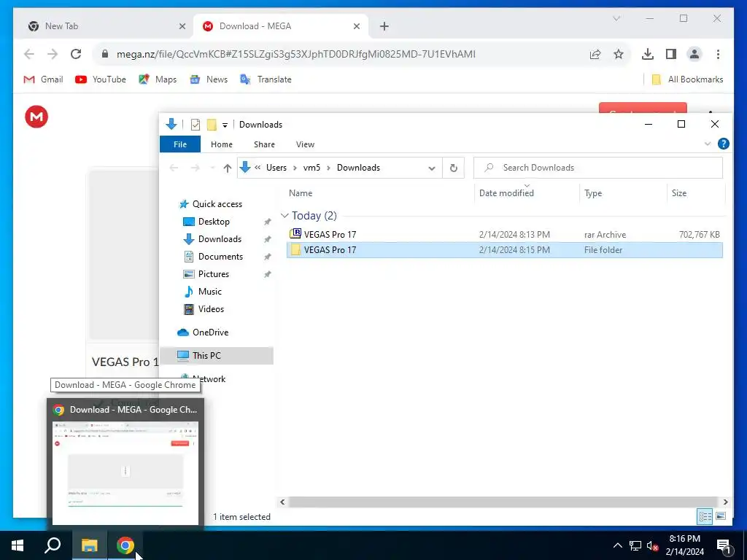This screenshot has height=560, width=747.
Task: Click the Search Downloads field
Action: tap(598, 168)
